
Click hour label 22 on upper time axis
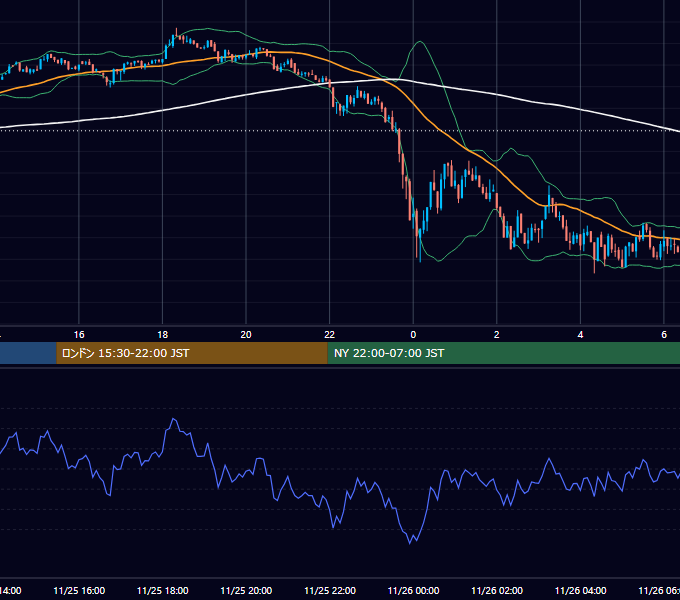(330, 335)
